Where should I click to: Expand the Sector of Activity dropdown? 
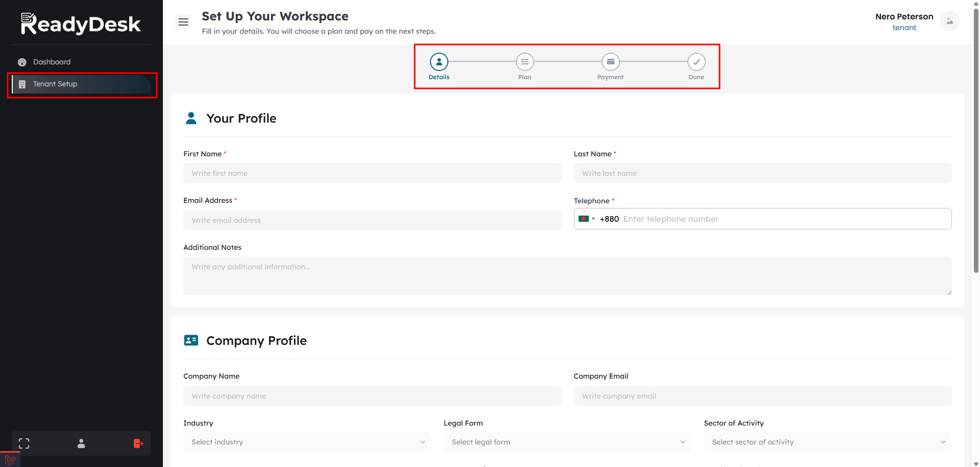(x=827, y=442)
